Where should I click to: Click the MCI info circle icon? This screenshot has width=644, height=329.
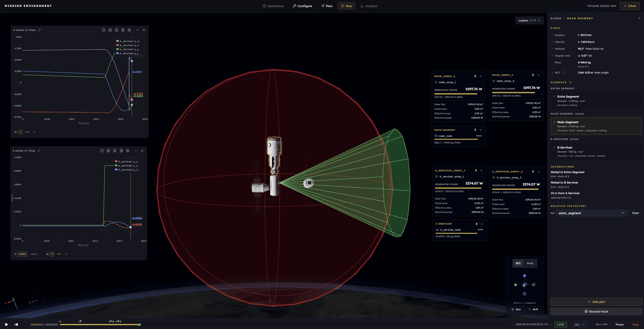point(563,72)
